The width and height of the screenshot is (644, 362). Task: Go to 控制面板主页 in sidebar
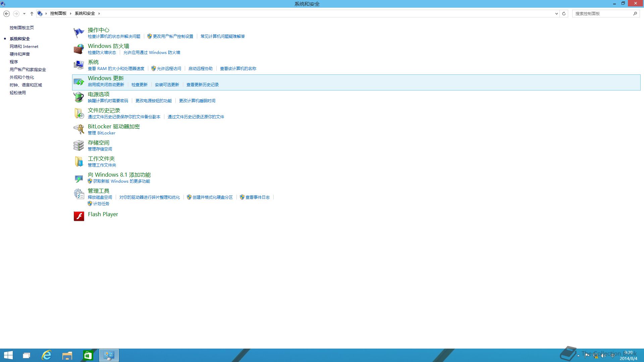click(22, 27)
